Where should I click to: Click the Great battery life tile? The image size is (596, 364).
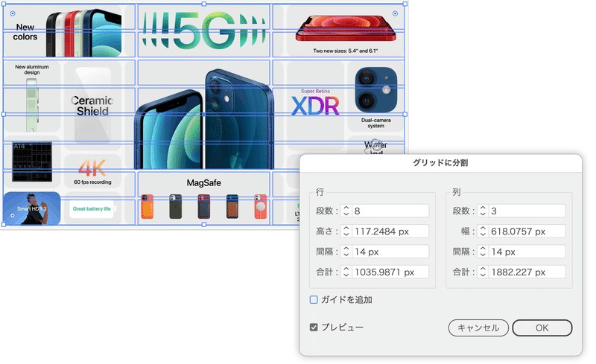tap(92, 208)
